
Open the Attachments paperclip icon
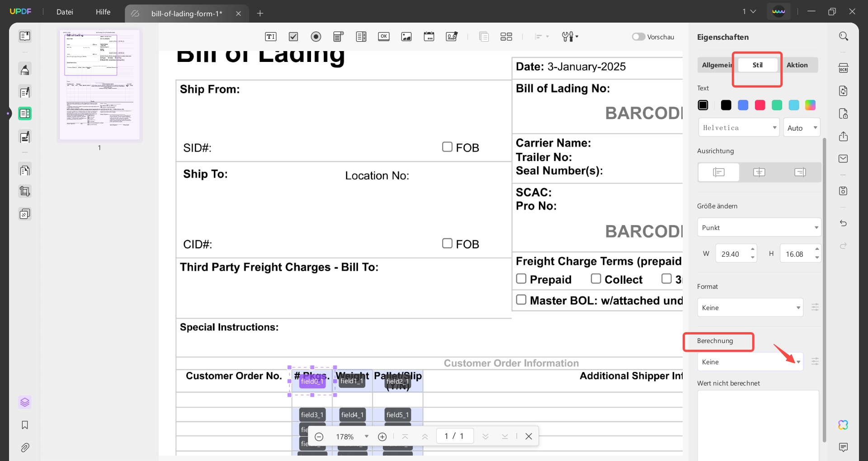pos(25,448)
